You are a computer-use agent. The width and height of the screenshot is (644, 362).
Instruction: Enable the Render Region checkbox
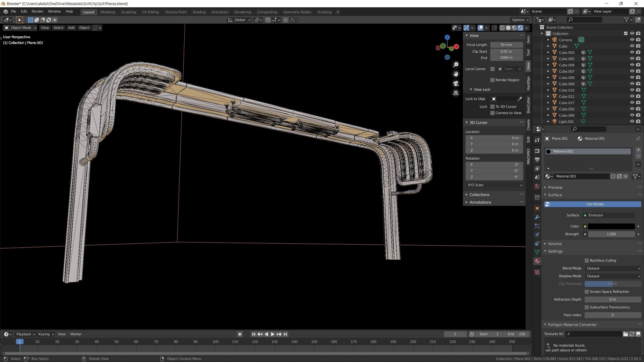pos(492,80)
